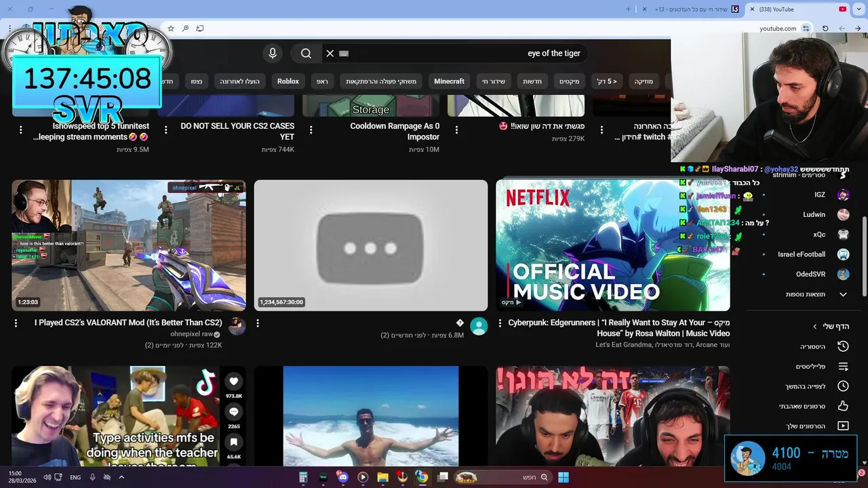The image size is (868, 488).
Task: Open options menu for the 1,234,567:30:00 video
Action: tap(258, 323)
